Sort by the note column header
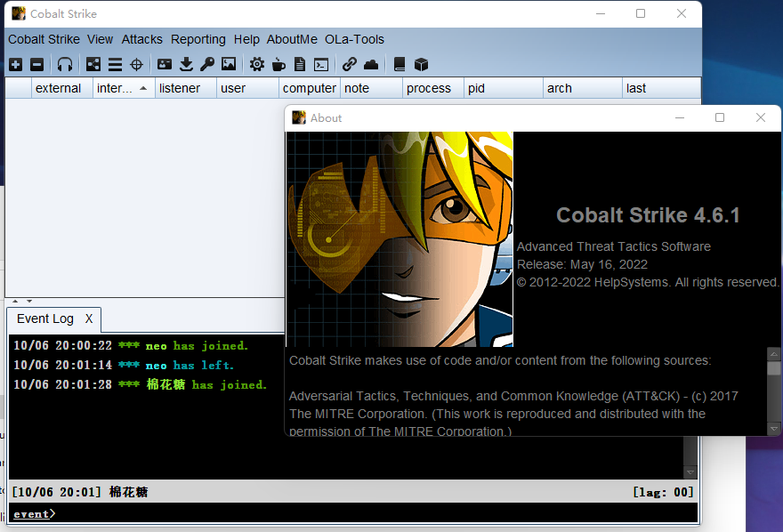Viewport: 783px width, 532px height. click(372, 88)
